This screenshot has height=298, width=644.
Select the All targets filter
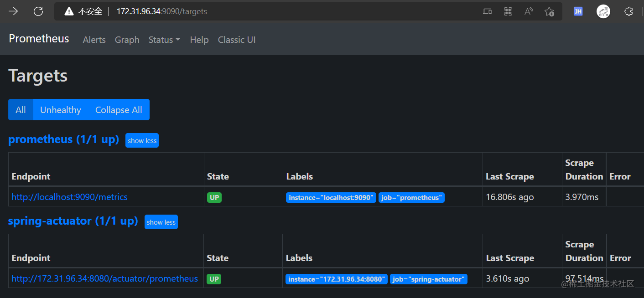tap(21, 109)
